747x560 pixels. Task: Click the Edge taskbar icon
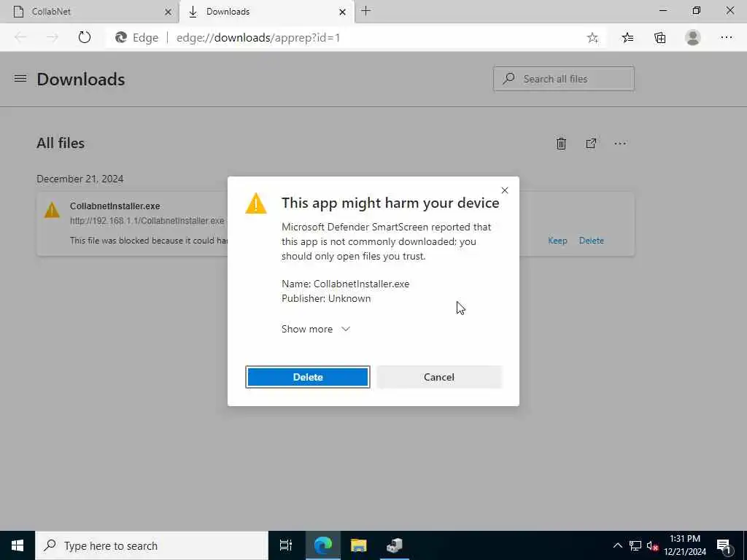coord(322,545)
